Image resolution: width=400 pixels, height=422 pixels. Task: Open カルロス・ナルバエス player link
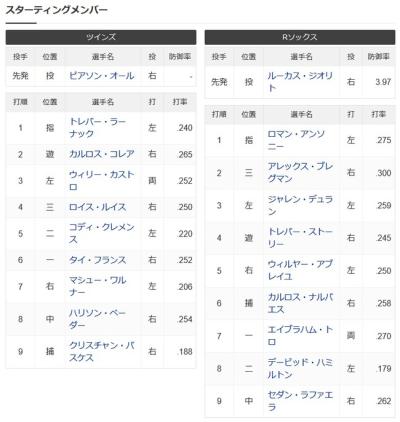click(300, 303)
